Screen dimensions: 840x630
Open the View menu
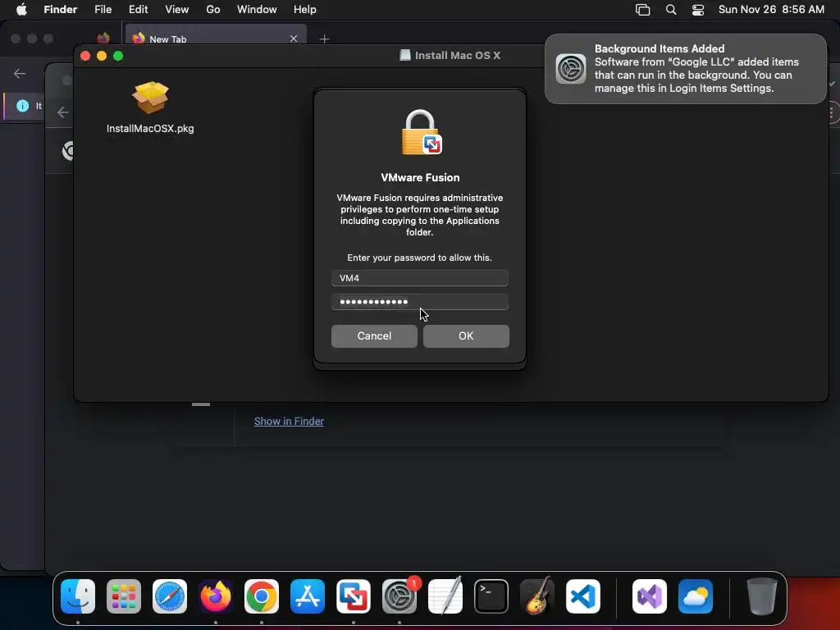pyautogui.click(x=177, y=10)
